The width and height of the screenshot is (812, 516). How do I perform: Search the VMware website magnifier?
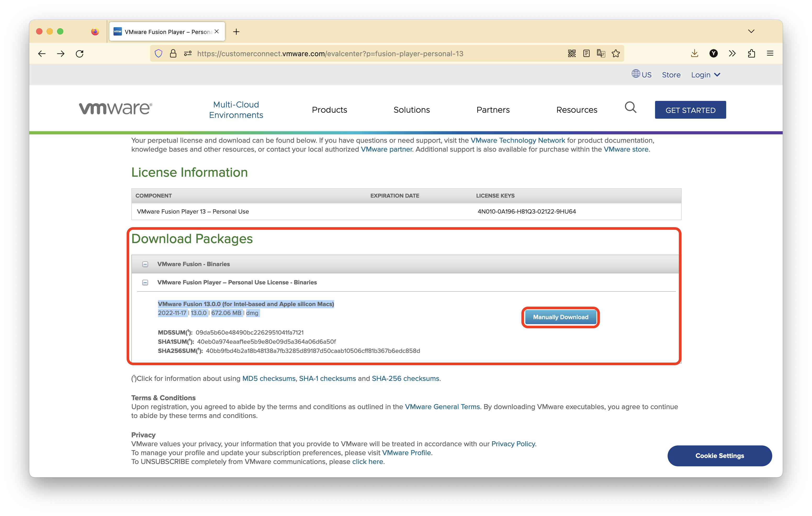coord(630,108)
